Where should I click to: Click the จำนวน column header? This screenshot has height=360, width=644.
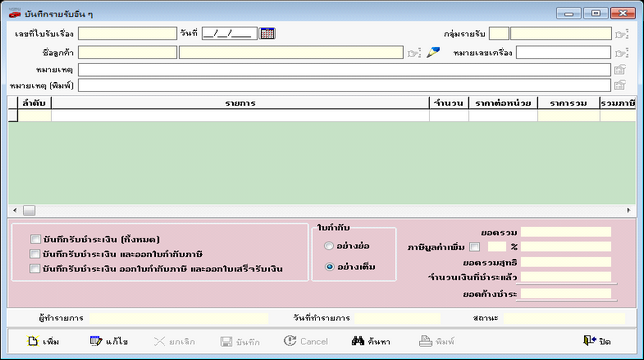[449, 103]
